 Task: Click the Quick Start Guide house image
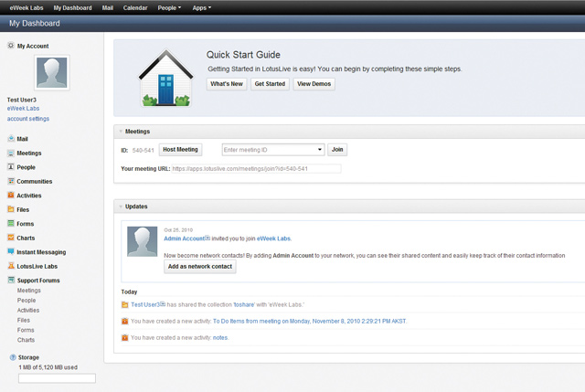point(166,79)
